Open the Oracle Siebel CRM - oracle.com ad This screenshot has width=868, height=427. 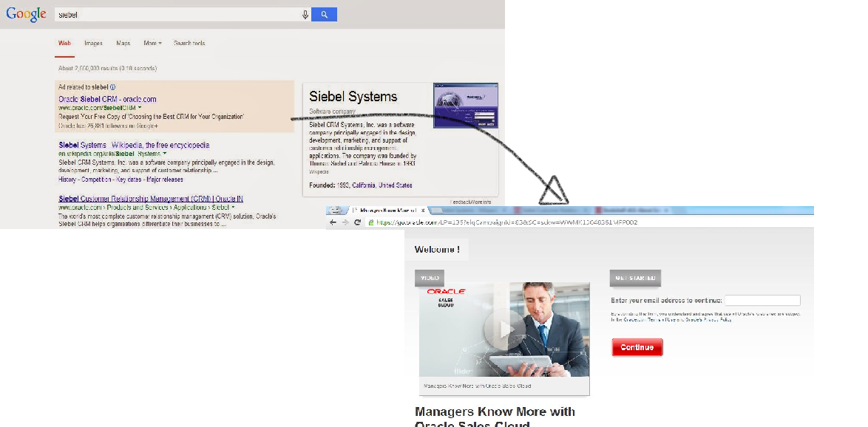pos(107,99)
